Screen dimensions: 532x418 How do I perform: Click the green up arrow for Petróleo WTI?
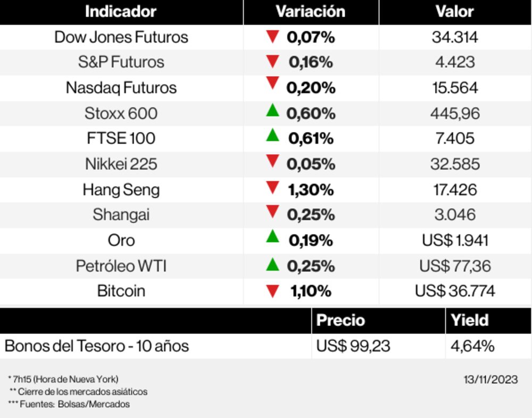pyautogui.click(x=272, y=264)
